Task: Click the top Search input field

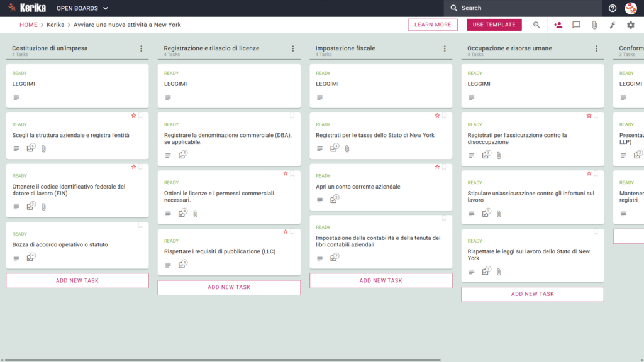Action: 523,8
